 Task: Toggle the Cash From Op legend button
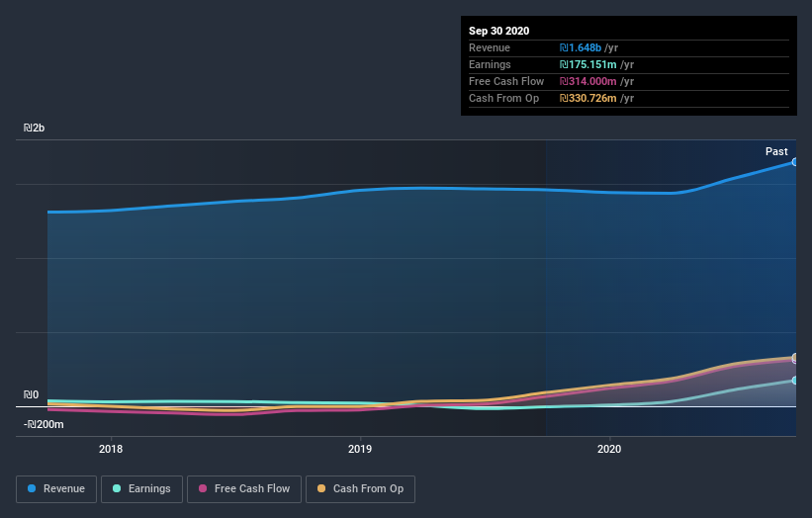[x=360, y=489]
